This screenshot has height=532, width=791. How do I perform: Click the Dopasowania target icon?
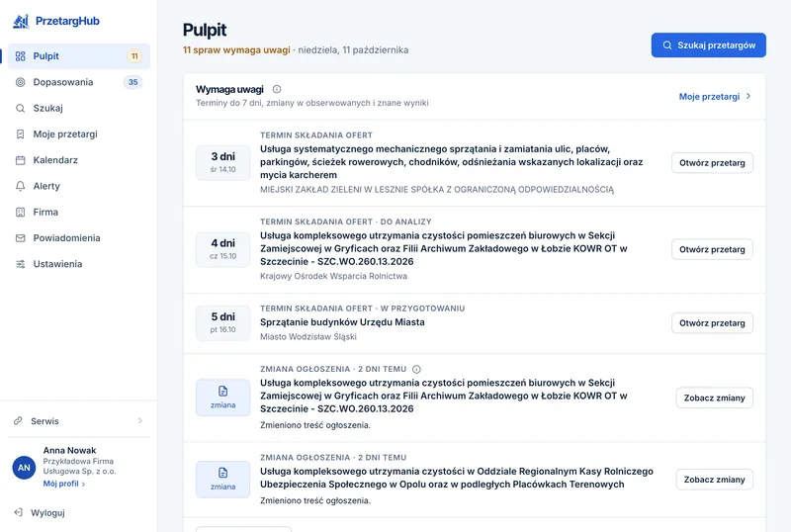20,82
